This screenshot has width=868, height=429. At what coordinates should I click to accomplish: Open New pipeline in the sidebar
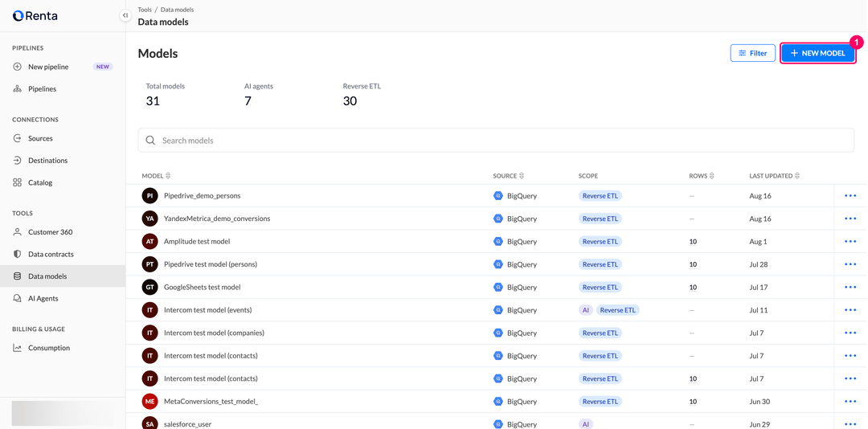pyautogui.click(x=63, y=67)
